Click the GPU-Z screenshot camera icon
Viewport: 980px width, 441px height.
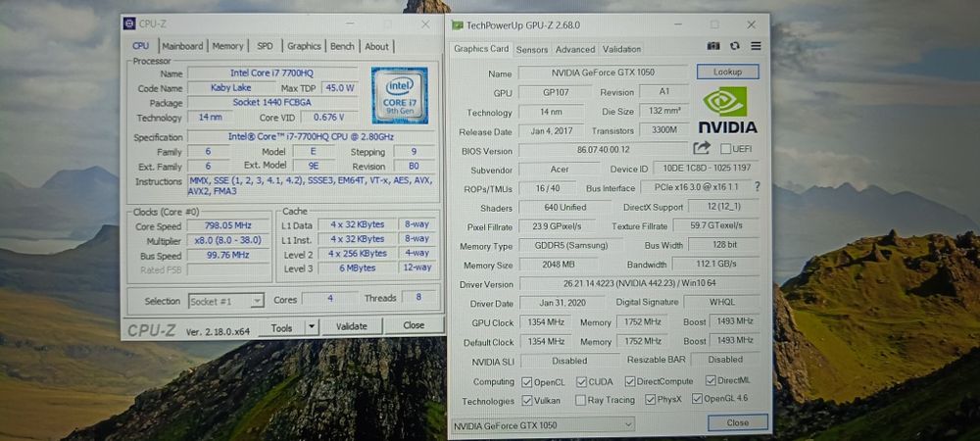[713, 46]
